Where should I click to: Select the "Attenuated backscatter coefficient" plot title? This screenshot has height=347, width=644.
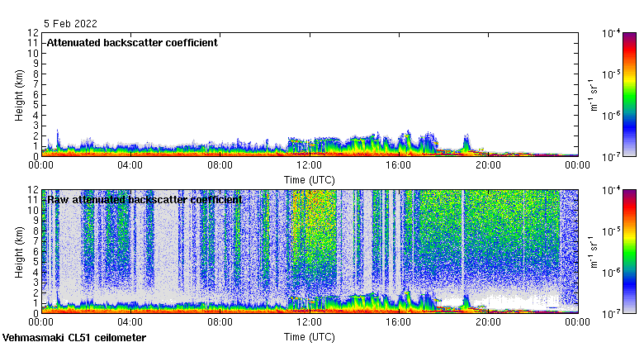pyautogui.click(x=131, y=43)
